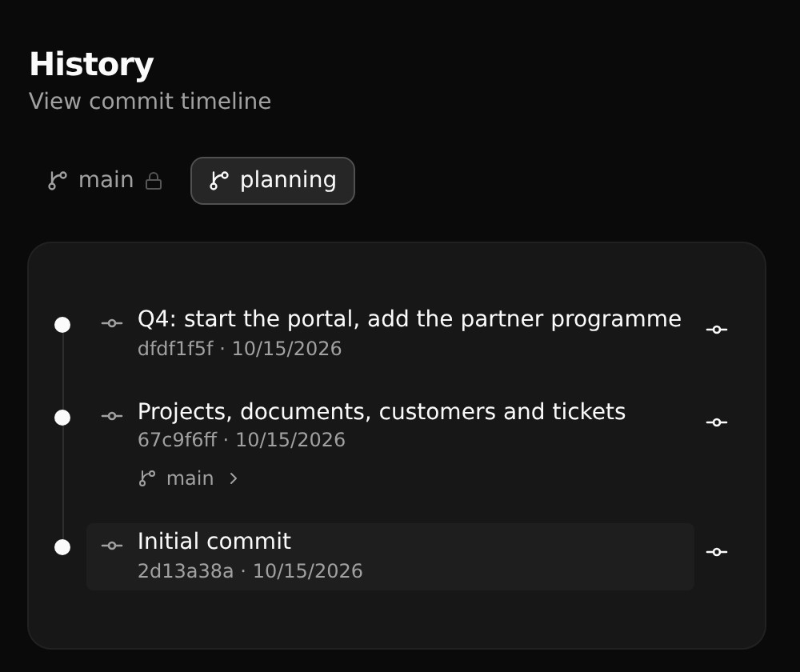Expand chevron next to main branch label
Viewport: 800px width, 672px height.
tap(233, 478)
